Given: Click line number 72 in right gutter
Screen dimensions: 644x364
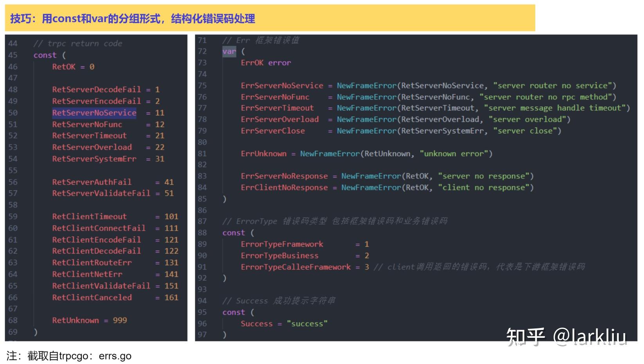Looking at the screenshot, I should (202, 51).
